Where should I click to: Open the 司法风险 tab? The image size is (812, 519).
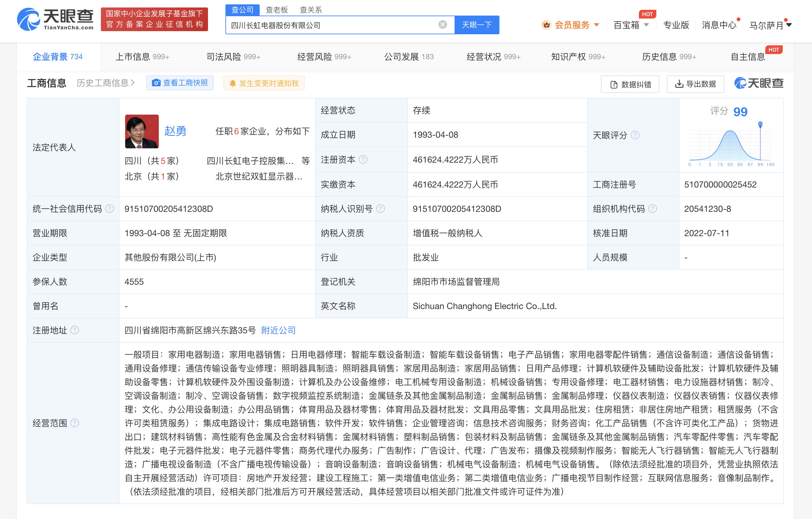pos(233,56)
